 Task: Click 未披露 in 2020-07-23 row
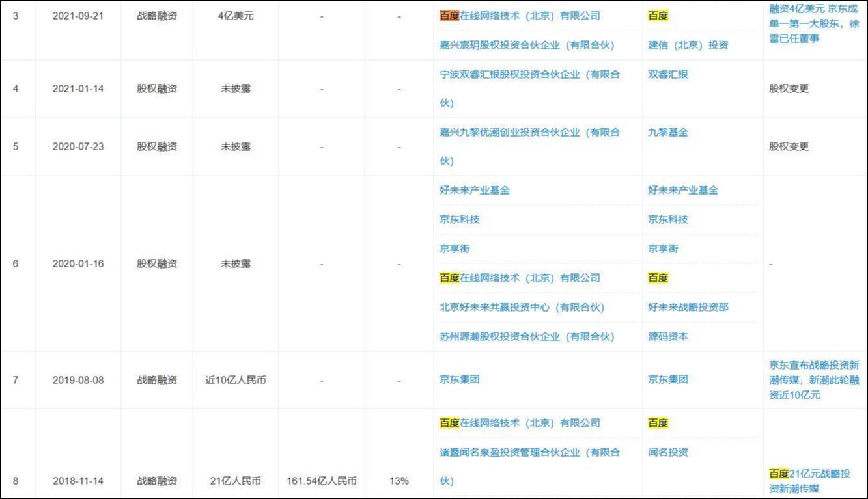[236, 146]
